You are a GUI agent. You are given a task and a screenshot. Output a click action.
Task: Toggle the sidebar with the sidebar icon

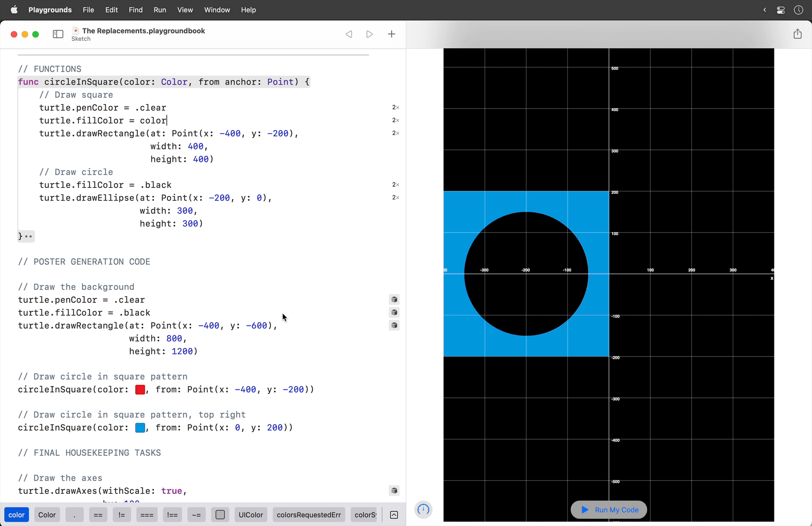pos(58,34)
